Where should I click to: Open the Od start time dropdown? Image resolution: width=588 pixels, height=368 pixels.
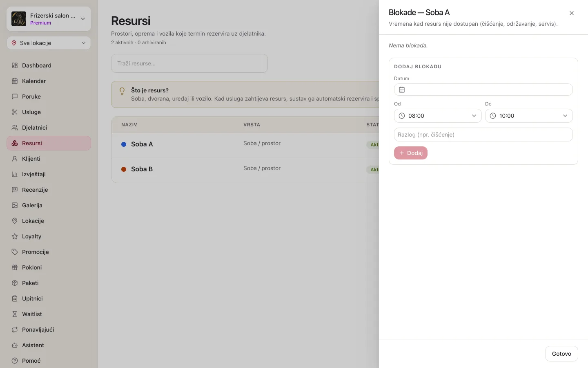click(438, 116)
